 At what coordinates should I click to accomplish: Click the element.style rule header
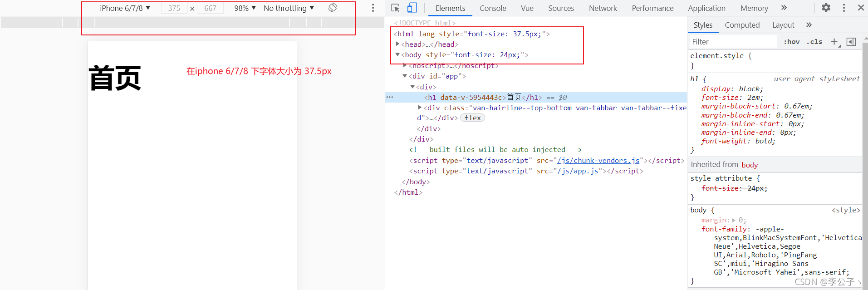(721, 55)
